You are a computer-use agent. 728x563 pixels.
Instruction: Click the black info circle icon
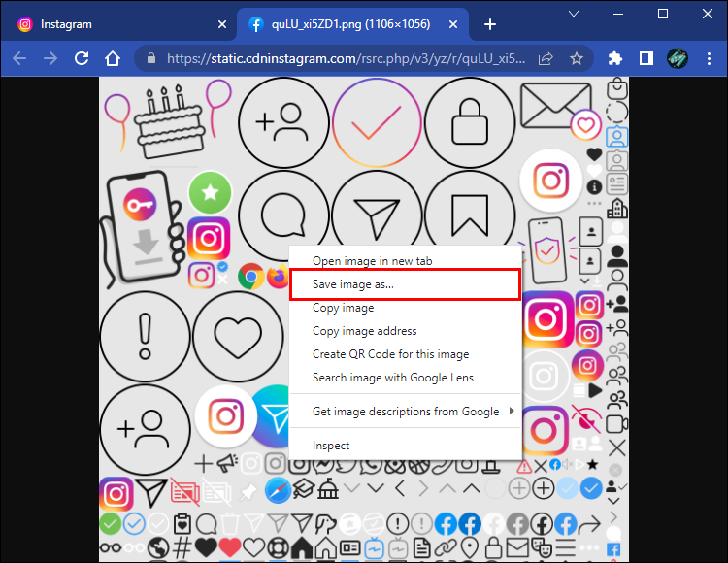(594, 187)
